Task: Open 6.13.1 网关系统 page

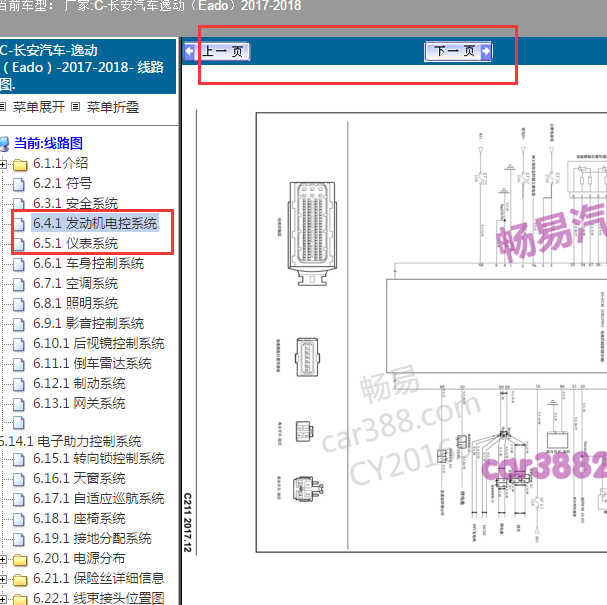Action: click(79, 404)
